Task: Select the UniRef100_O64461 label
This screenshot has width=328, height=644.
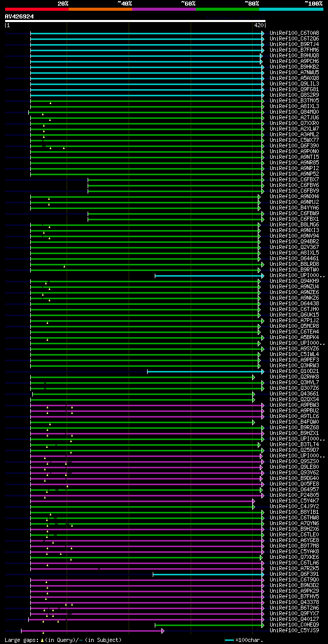Action: point(294,258)
